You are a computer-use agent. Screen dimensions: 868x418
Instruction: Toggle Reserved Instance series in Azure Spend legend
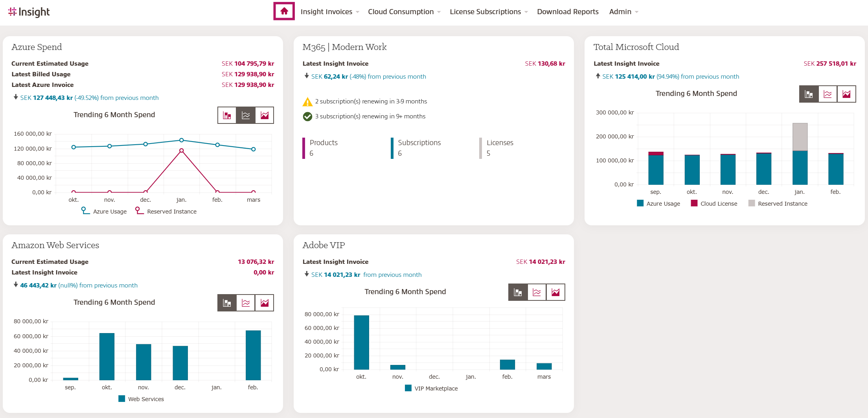[x=166, y=212]
